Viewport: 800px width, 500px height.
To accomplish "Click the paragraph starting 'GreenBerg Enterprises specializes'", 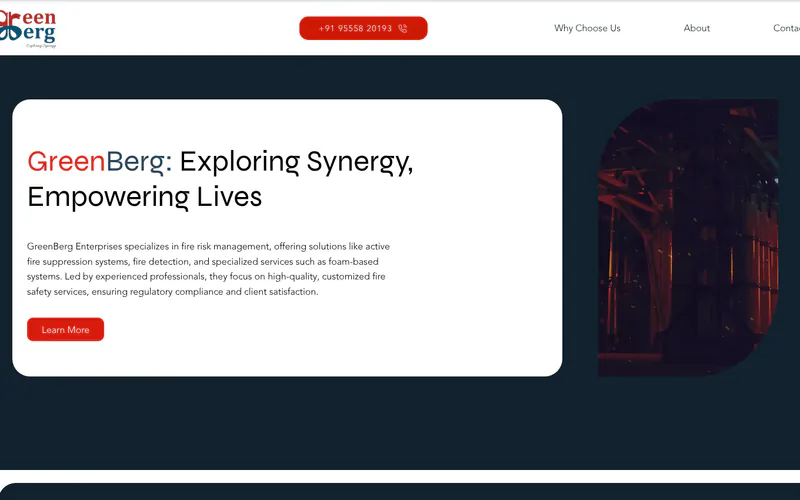I will (209, 269).
